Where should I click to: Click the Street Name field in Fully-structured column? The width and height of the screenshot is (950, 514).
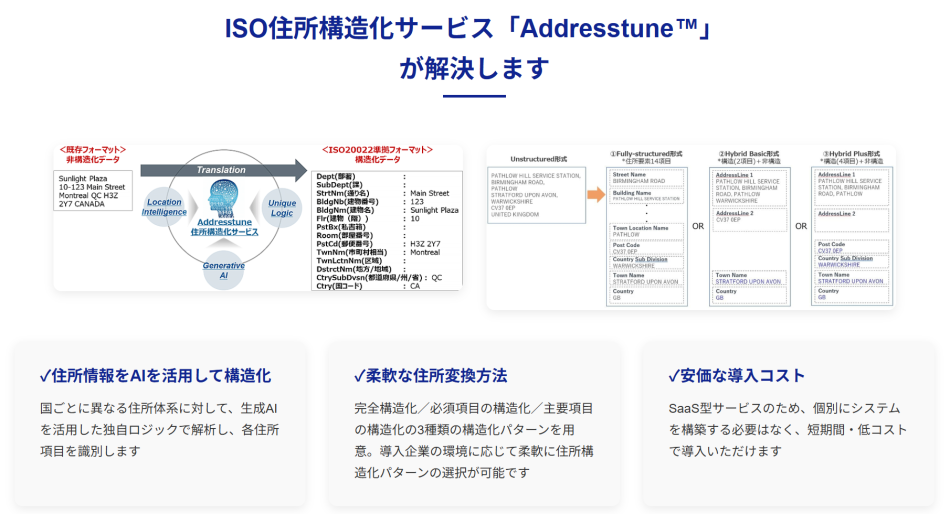coord(646,178)
